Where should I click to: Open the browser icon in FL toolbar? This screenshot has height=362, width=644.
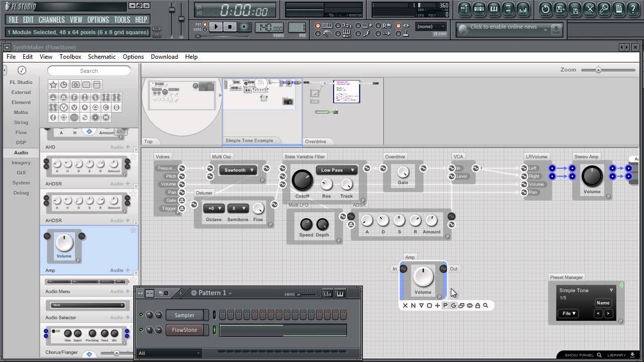click(509, 9)
